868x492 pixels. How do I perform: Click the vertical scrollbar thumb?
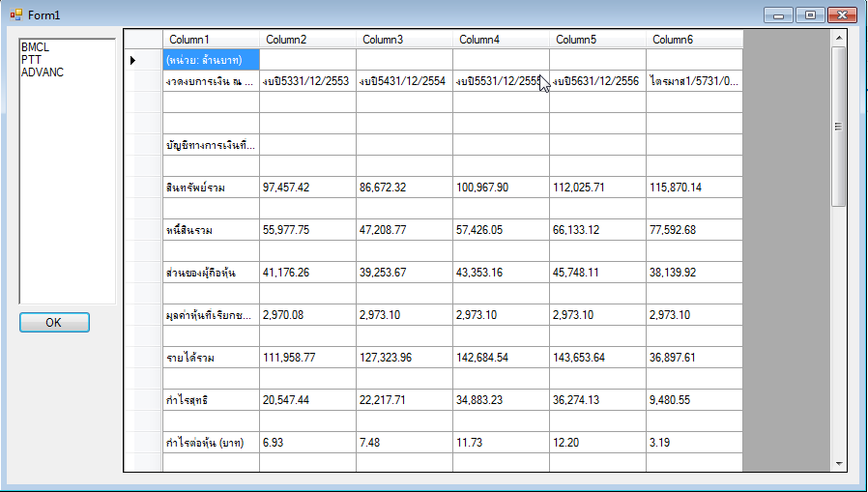coord(838,127)
